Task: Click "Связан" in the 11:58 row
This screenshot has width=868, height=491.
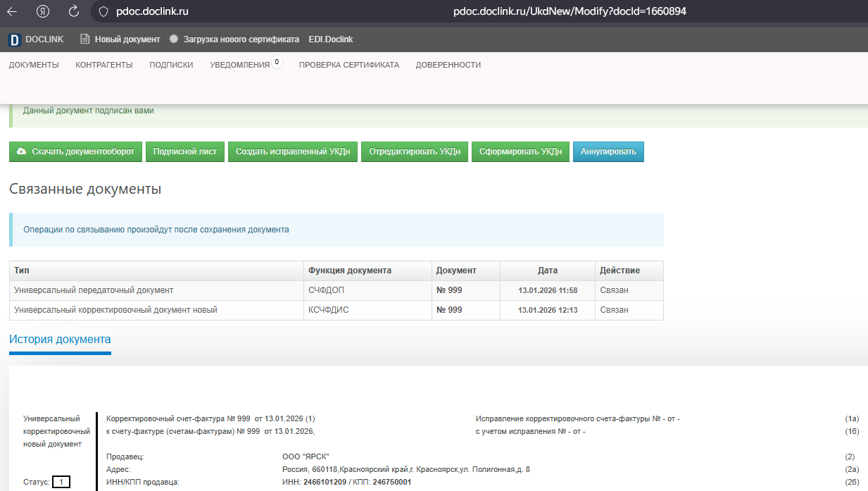Action: tap(614, 290)
